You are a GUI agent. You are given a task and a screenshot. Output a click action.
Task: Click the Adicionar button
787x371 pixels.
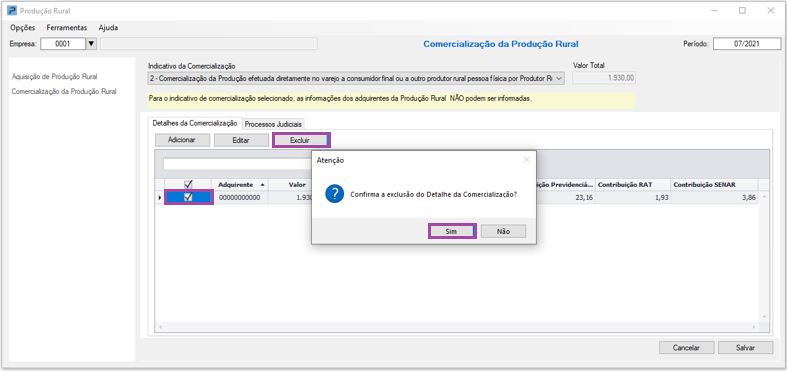coord(182,140)
